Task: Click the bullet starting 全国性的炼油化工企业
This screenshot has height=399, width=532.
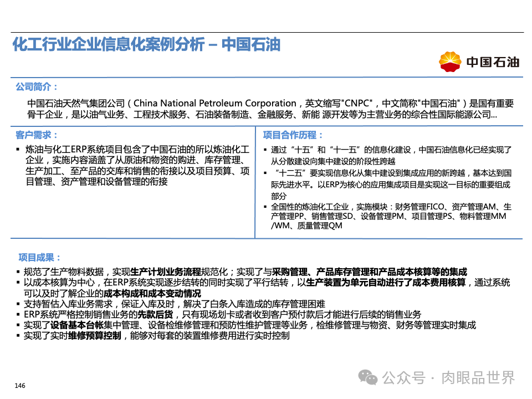Action: pyautogui.click(x=391, y=216)
